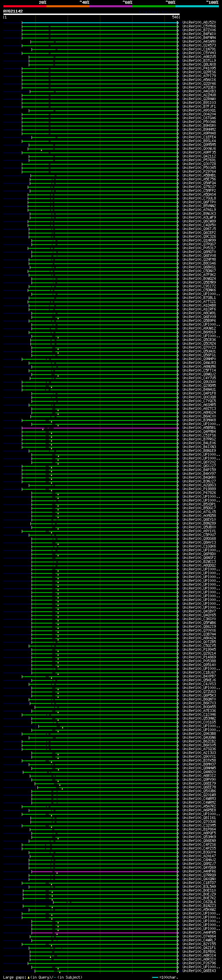Open hit UniRef100_A8J5Z0
This screenshot has height=980, width=222.
pos(199,23)
